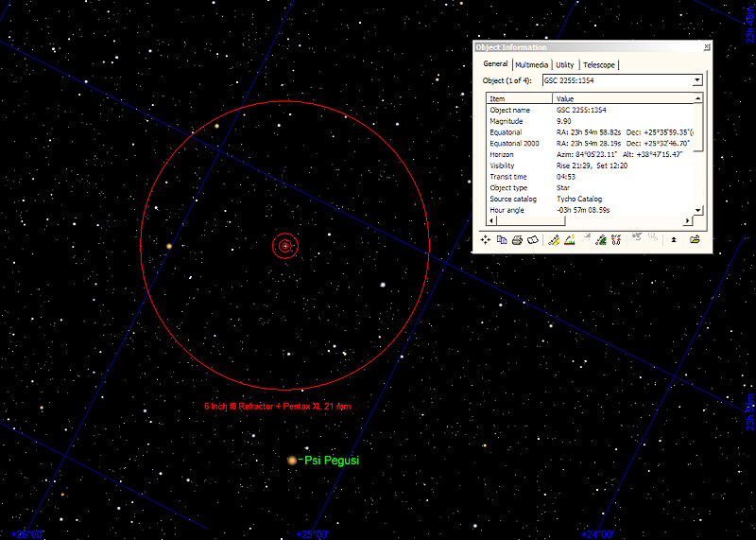Click the horizontal scroll-right arrow
This screenshot has height=540, width=756.
coord(688,220)
